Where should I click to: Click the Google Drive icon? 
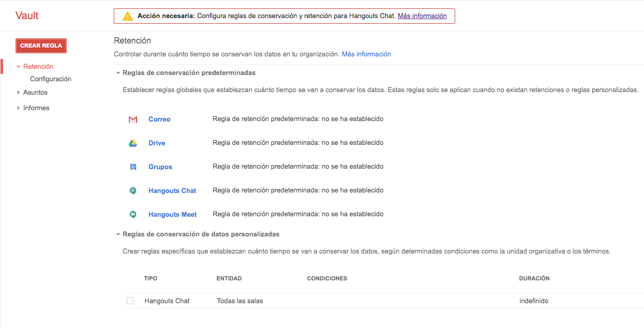[133, 143]
